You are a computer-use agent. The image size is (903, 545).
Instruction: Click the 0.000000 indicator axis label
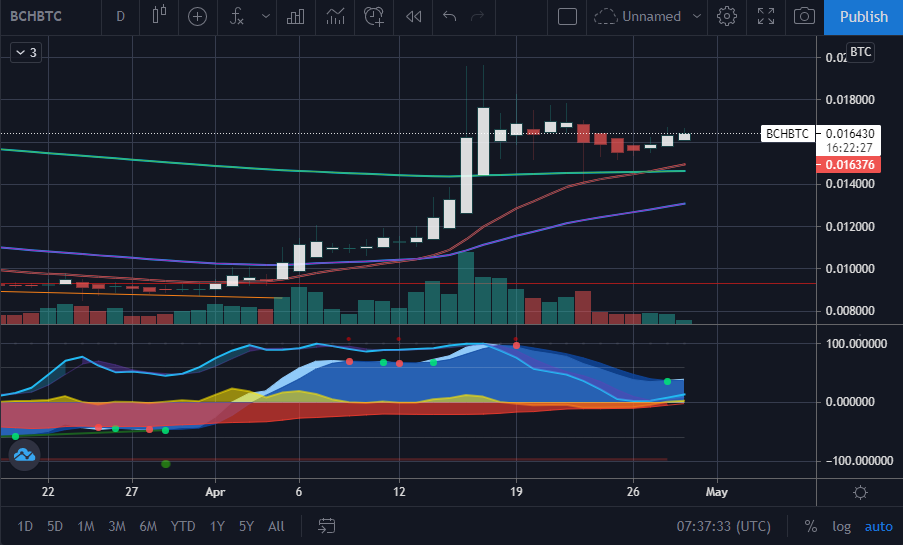[x=849, y=402]
